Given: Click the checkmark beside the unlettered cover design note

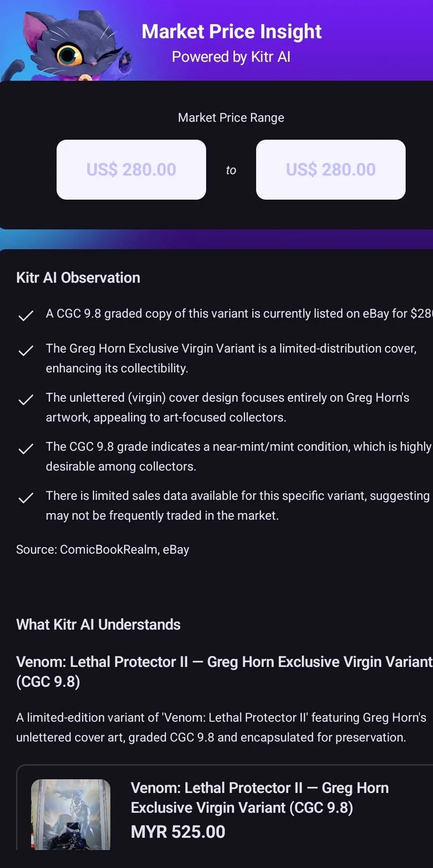Looking at the screenshot, I should pos(25,400).
